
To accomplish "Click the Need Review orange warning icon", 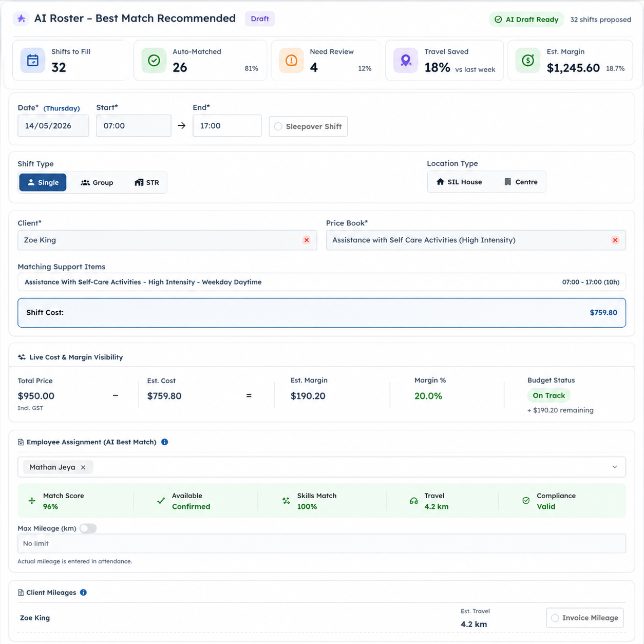I will 291,61.
